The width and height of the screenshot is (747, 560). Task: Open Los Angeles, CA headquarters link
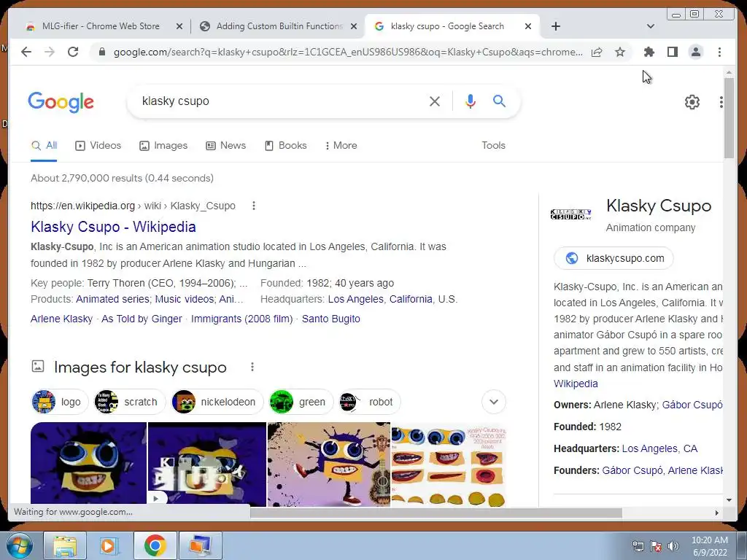click(x=659, y=448)
